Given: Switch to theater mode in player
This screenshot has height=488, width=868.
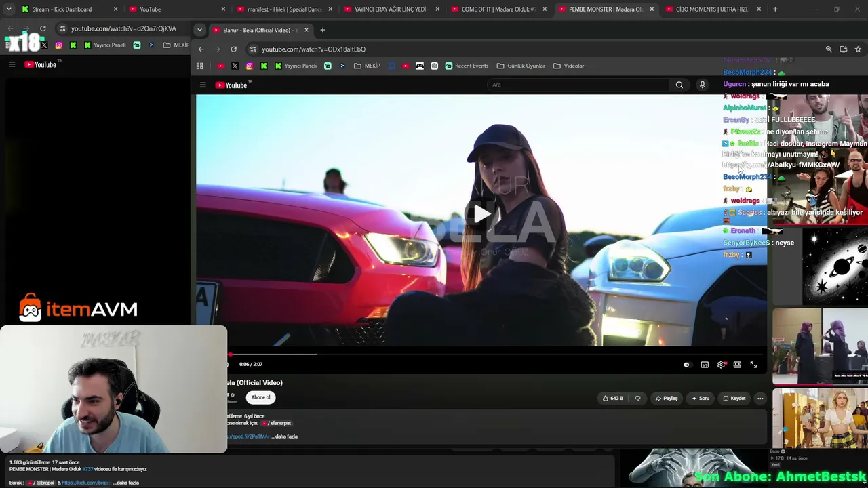Looking at the screenshot, I should click(x=737, y=365).
